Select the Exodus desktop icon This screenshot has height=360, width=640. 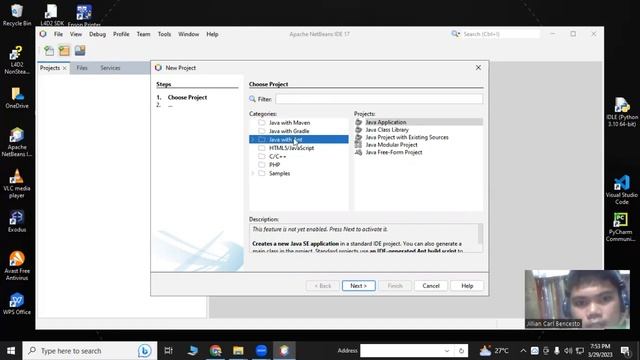tap(17, 222)
